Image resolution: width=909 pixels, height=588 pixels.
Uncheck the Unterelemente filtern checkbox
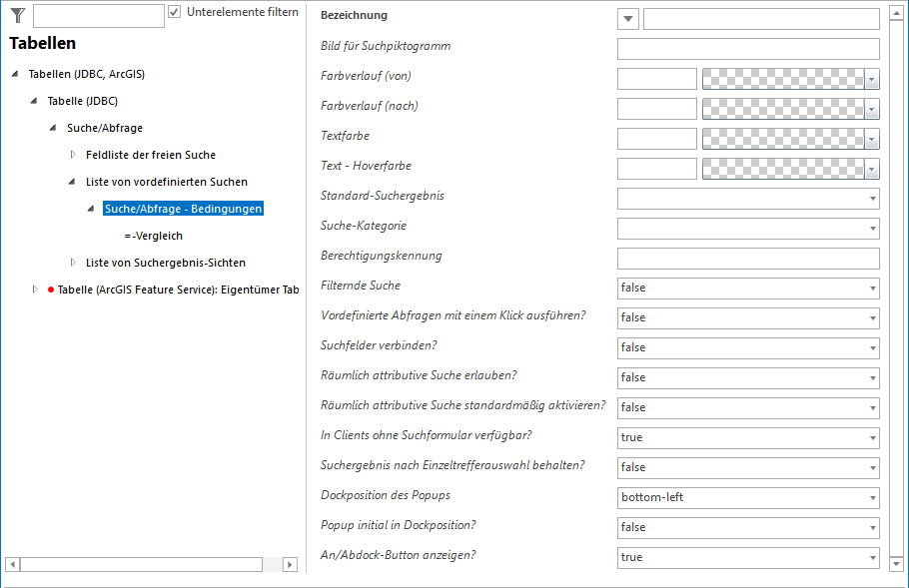coord(177,12)
